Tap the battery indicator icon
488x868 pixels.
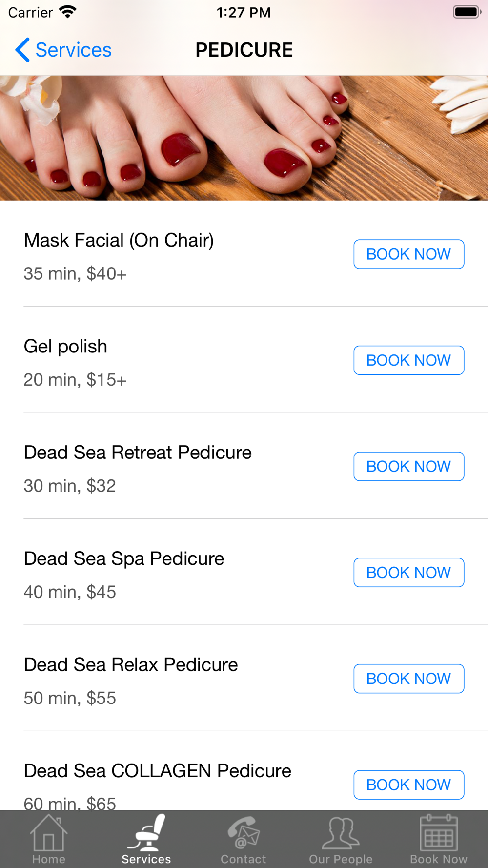[467, 12]
